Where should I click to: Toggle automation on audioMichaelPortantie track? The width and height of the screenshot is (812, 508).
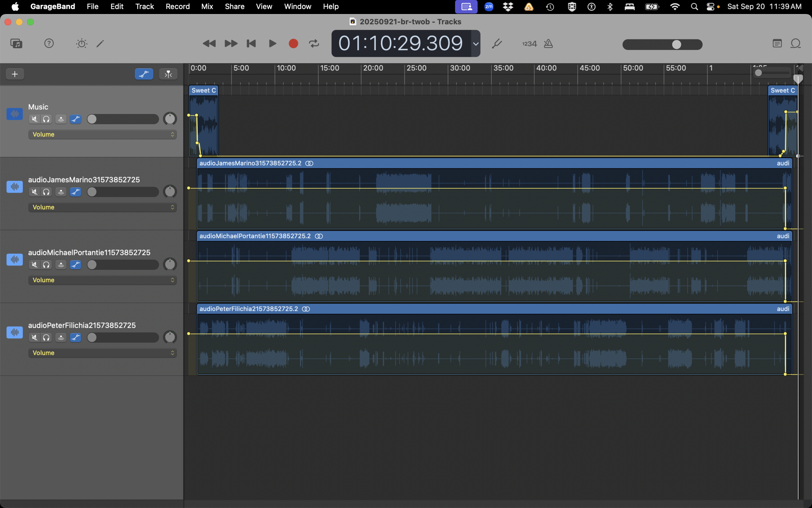[x=75, y=265]
